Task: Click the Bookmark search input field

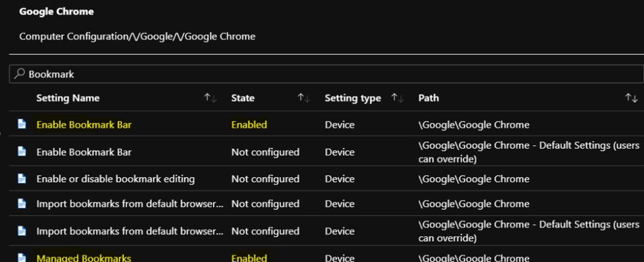Action: [326, 74]
